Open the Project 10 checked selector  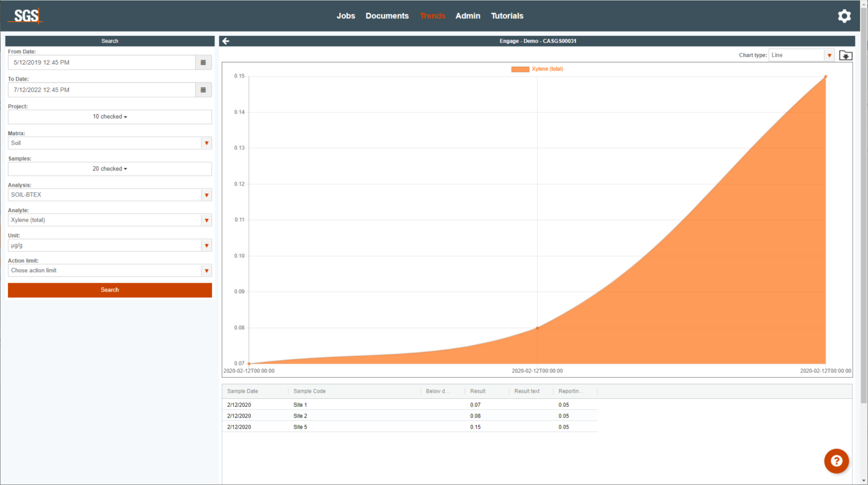(110, 117)
